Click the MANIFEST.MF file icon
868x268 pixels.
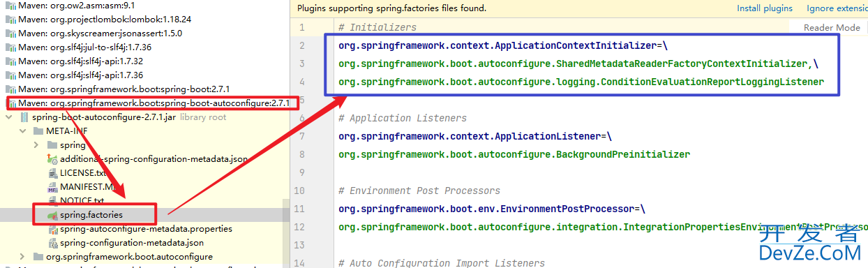point(53,187)
